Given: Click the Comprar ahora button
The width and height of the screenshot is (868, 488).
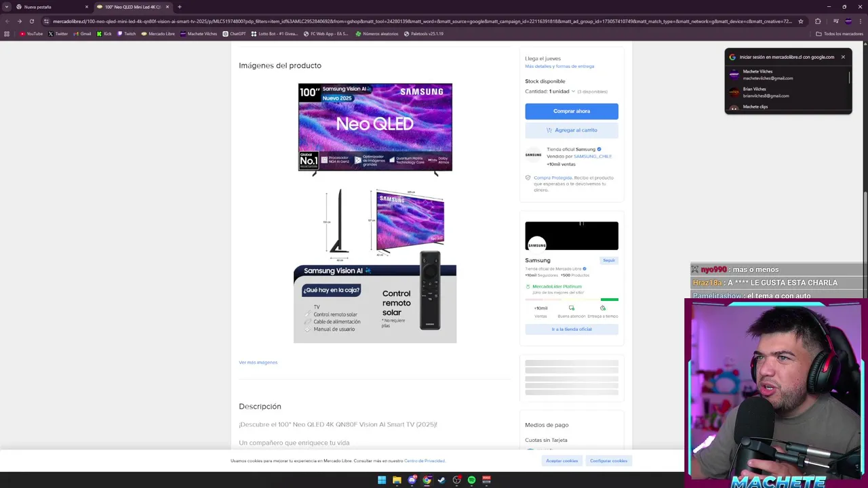Looking at the screenshot, I should click(x=572, y=111).
